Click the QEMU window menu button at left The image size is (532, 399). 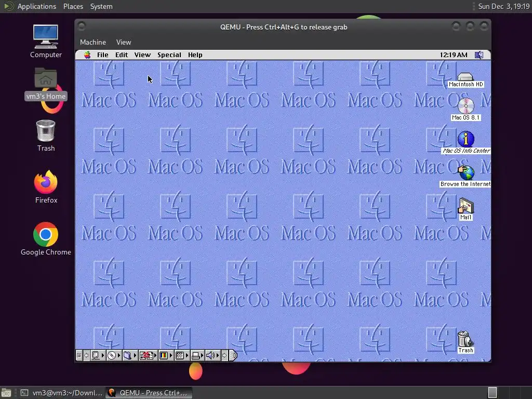82,26
